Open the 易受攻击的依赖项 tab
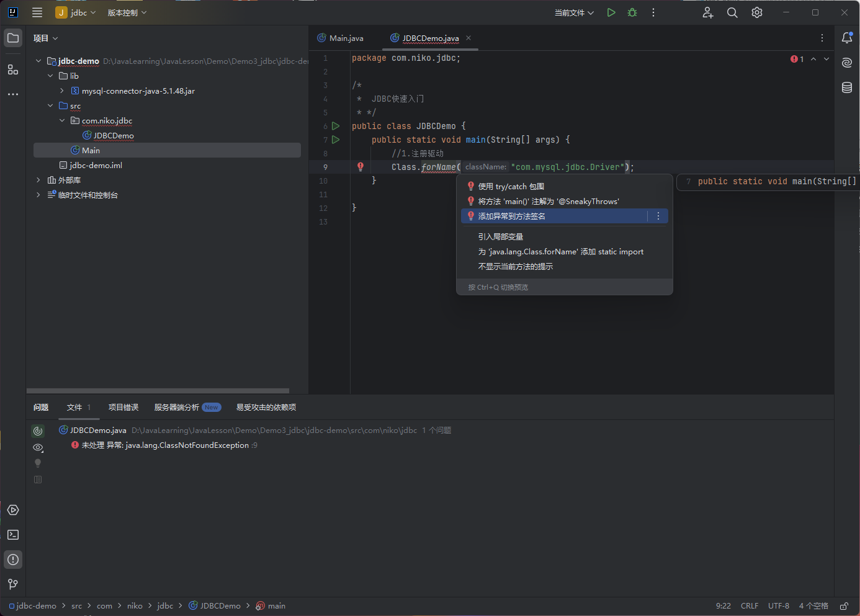 tap(266, 408)
